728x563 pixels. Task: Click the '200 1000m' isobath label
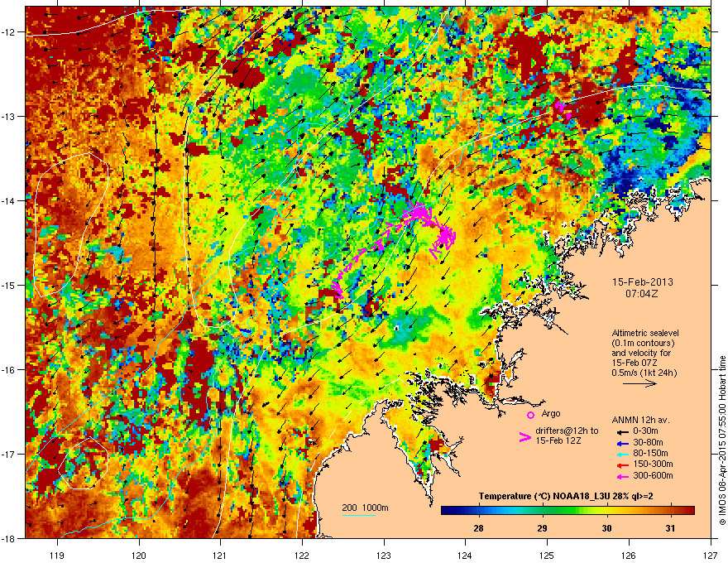coord(366,508)
